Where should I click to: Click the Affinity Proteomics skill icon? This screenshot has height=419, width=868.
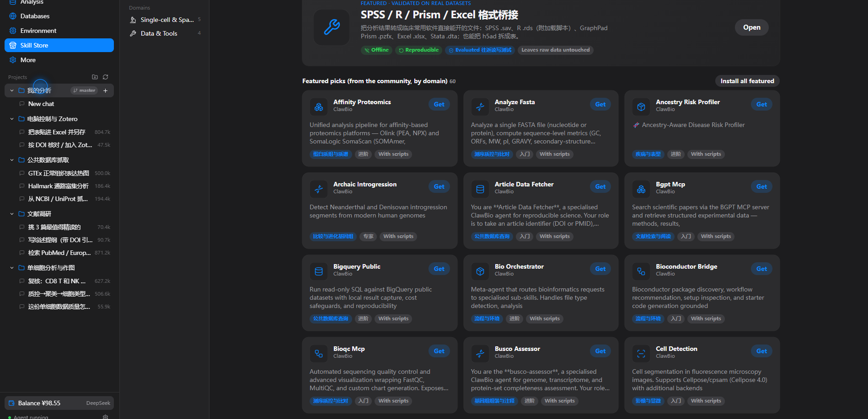coord(319,107)
